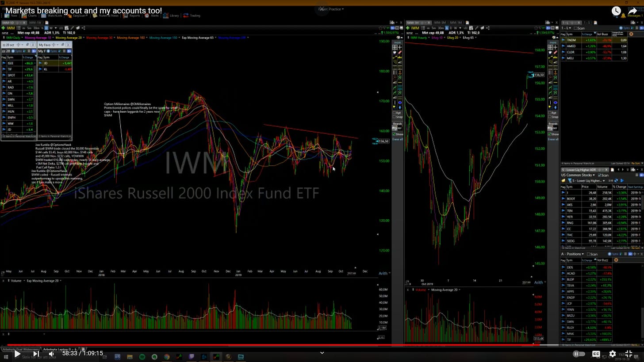Select blue up-arrow tool in left drawing toolbar

(x=400, y=107)
